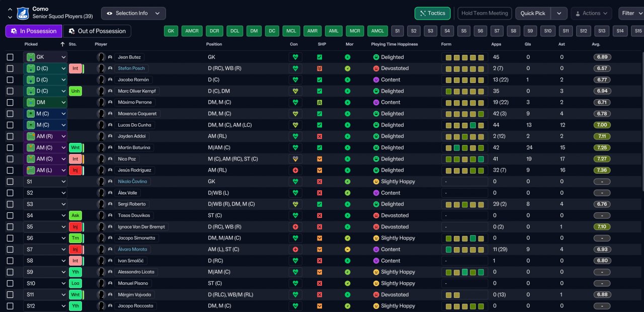
Task: Click Nico Paz's player portrait silhouette
Action: coord(101,159)
